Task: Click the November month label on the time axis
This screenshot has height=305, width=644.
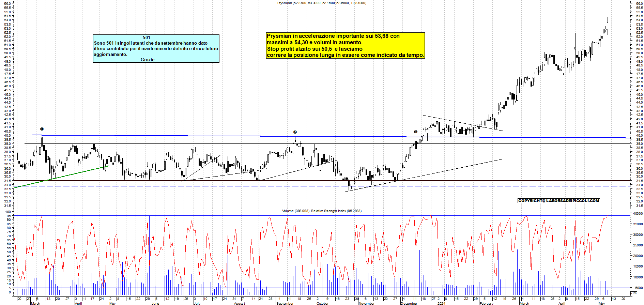Action: pyautogui.click(x=367, y=303)
